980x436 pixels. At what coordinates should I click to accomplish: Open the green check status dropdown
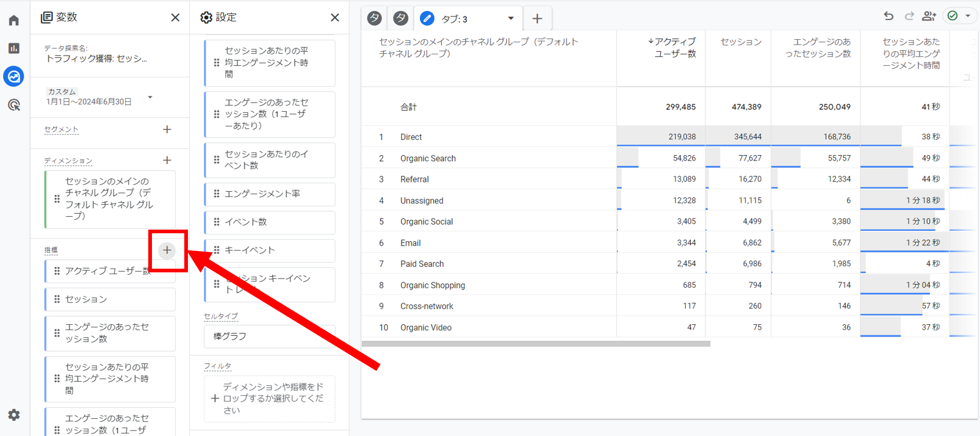tap(959, 16)
